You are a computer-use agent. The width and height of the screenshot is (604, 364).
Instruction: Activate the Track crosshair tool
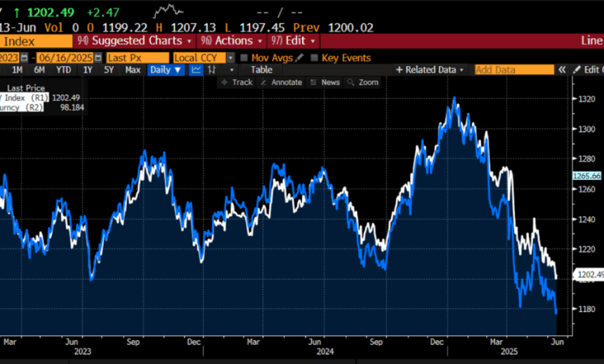pyautogui.click(x=237, y=82)
